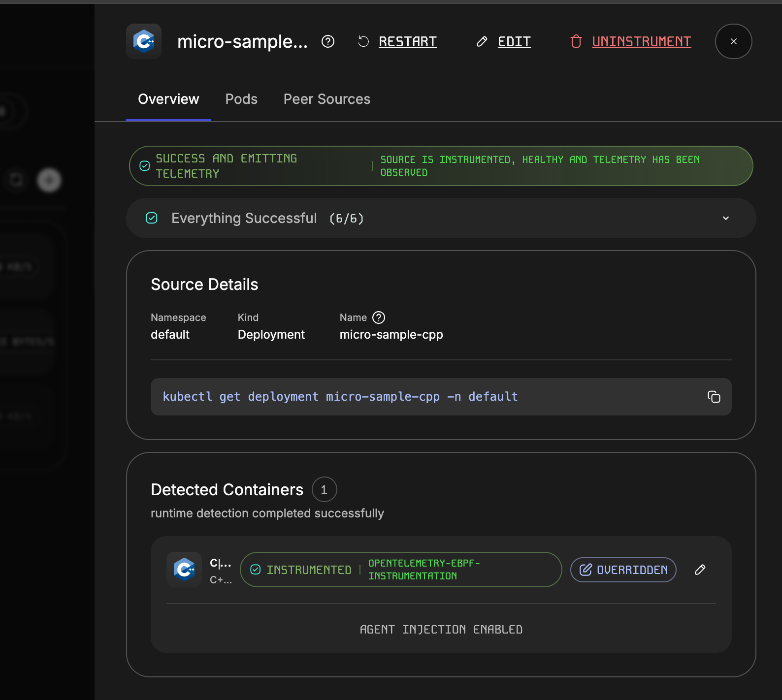The height and width of the screenshot is (700, 782).
Task: Click the Everything Successful check icon
Action: [152, 218]
